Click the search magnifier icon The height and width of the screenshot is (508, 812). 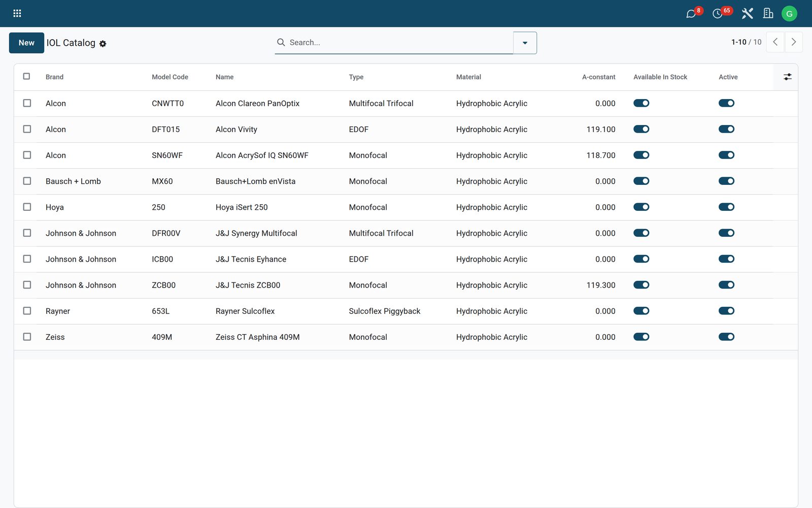tap(281, 42)
